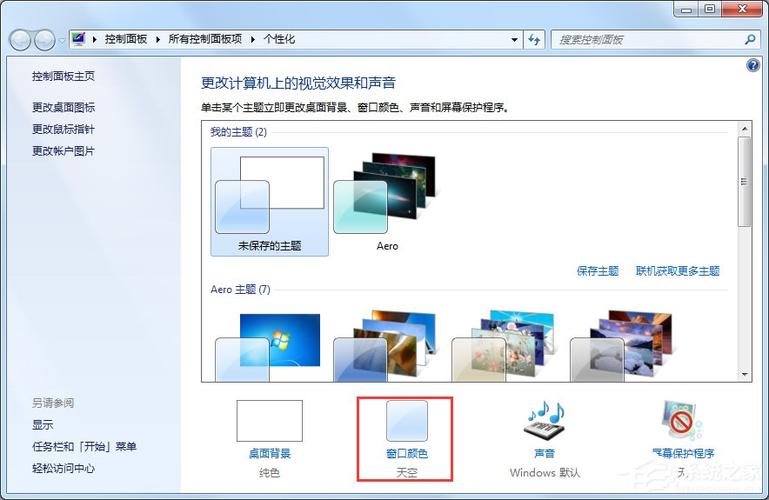The width and height of the screenshot is (769, 500).
Task: Open the 桌面背景 desktop background icon
Action: [269, 422]
